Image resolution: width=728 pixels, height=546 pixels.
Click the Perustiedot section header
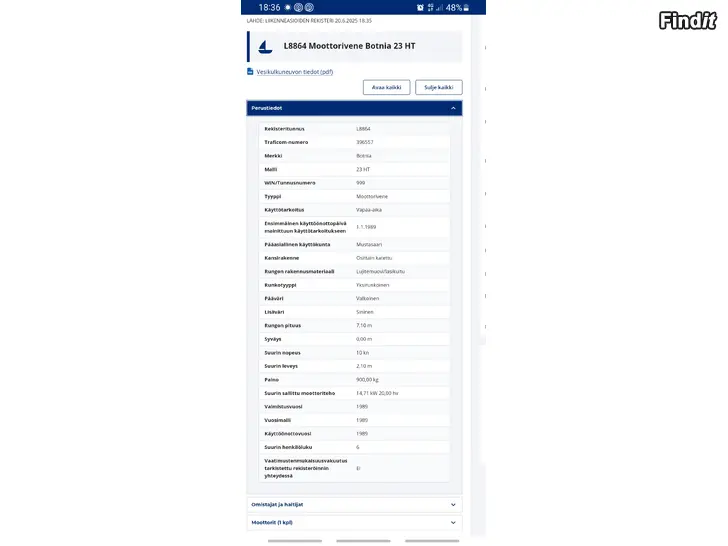pyautogui.click(x=354, y=108)
